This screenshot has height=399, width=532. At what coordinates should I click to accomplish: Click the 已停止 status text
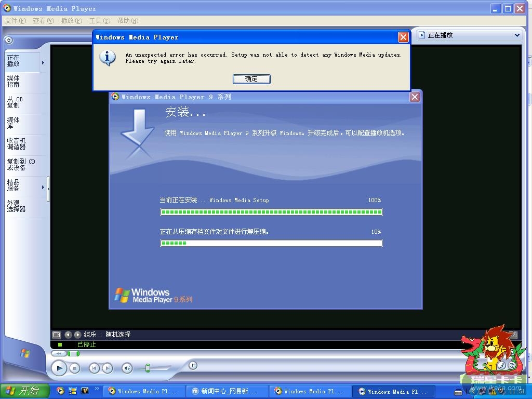(87, 344)
